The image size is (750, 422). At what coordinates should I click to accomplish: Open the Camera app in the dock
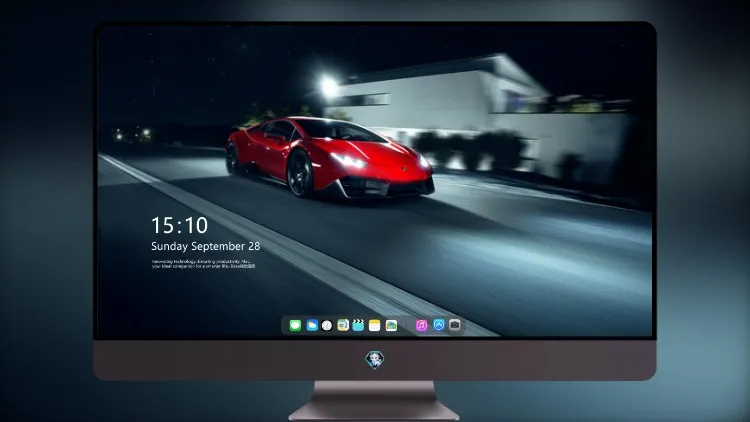[x=455, y=325]
